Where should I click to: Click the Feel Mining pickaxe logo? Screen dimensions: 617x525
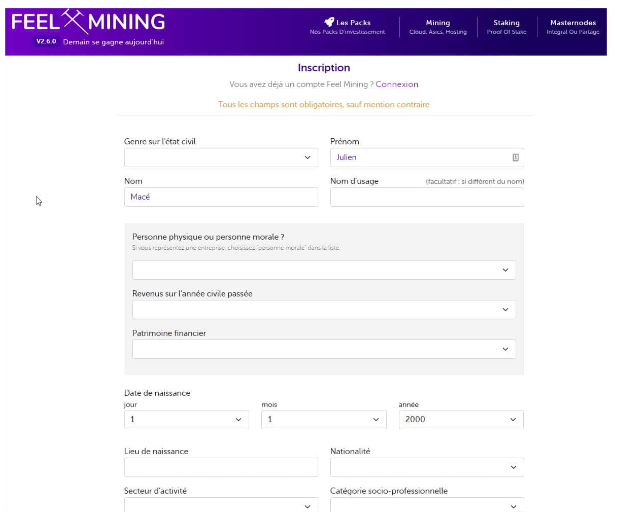pos(75,20)
